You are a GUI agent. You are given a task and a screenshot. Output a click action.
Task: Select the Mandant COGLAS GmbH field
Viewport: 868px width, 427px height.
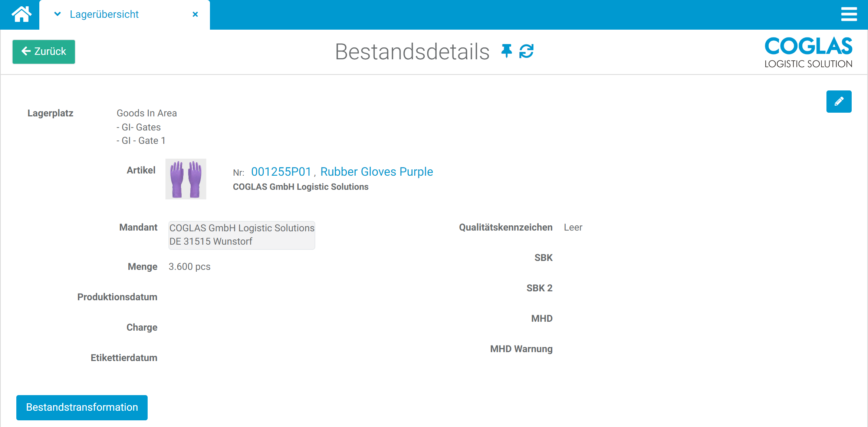tap(241, 235)
